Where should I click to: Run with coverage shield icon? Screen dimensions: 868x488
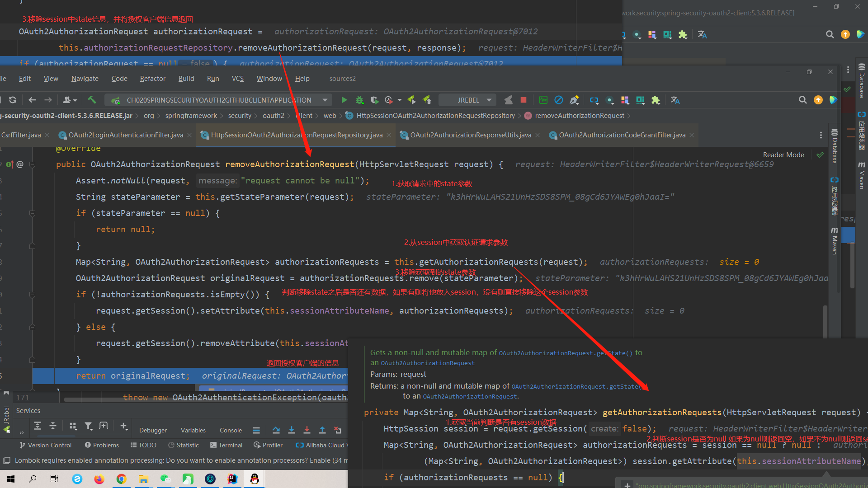[374, 100]
